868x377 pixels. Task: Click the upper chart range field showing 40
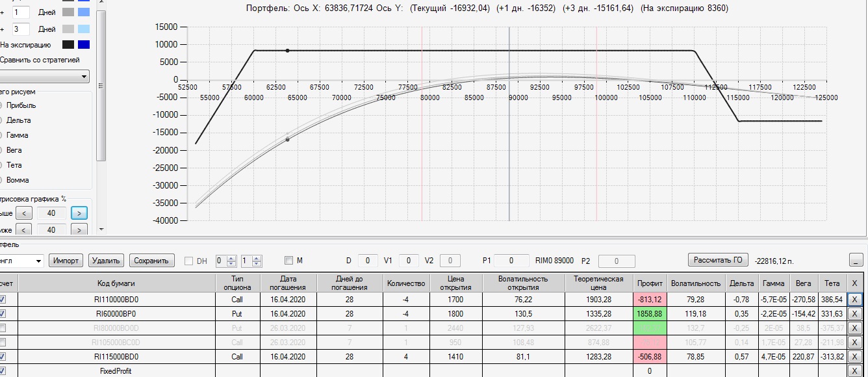click(51, 213)
